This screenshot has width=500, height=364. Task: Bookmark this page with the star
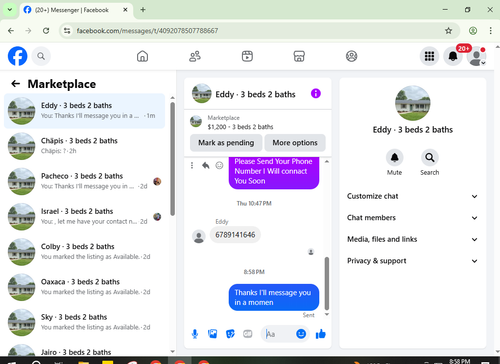pos(448,31)
